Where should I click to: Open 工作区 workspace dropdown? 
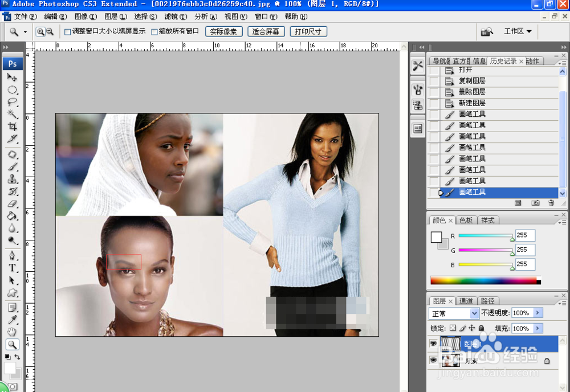518,31
